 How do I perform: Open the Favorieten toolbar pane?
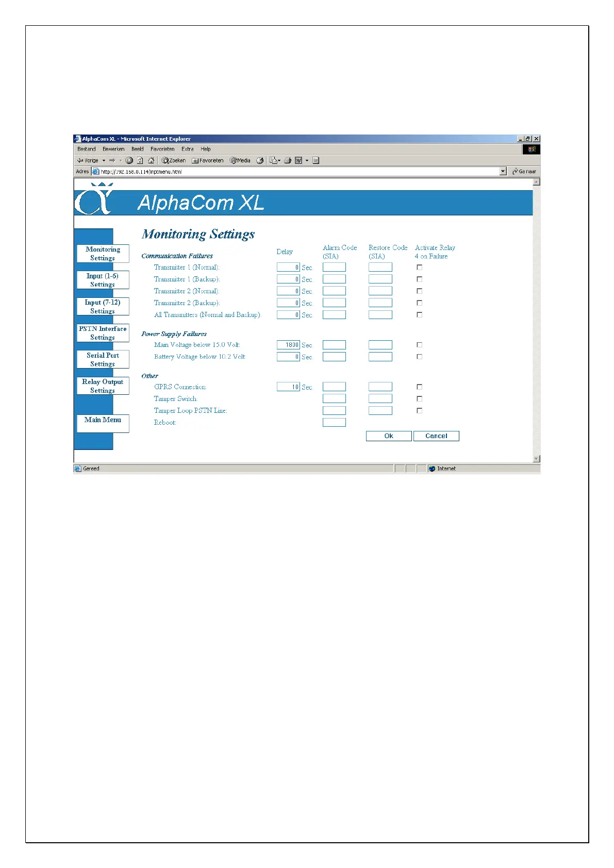point(208,160)
